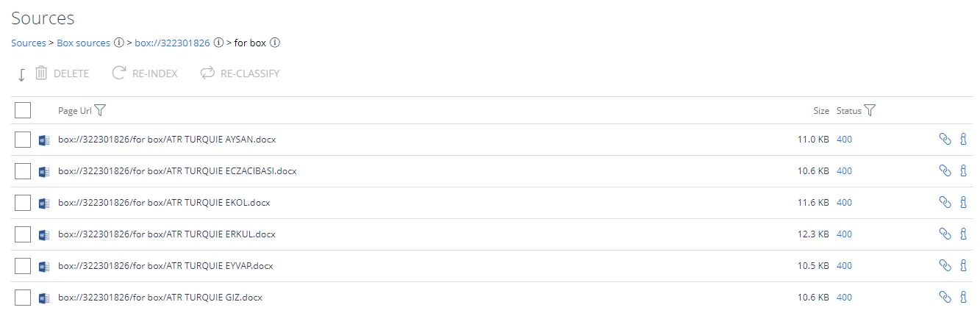Show info icon for GIZ.docx row
Screen dimensions: 980x313
(x=963, y=297)
